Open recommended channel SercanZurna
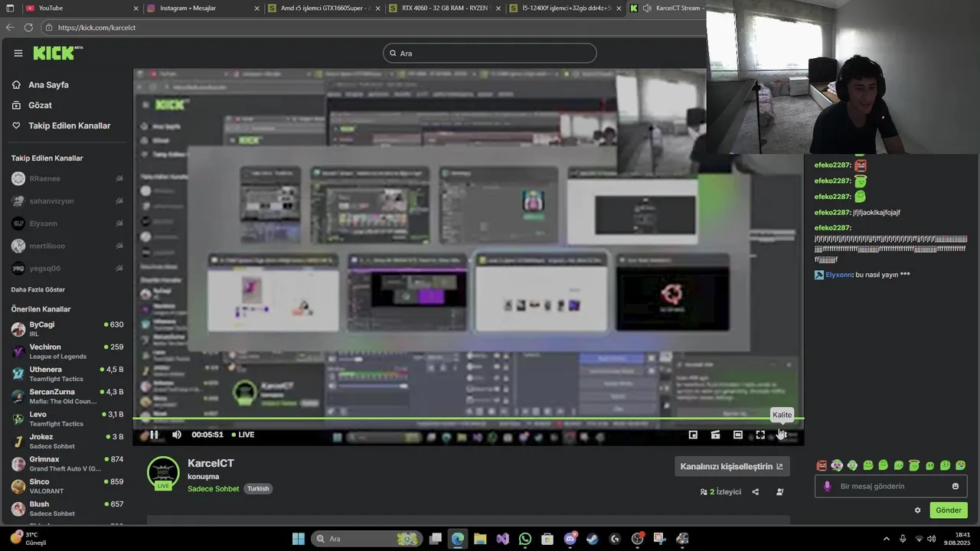980x551 pixels. (x=67, y=396)
